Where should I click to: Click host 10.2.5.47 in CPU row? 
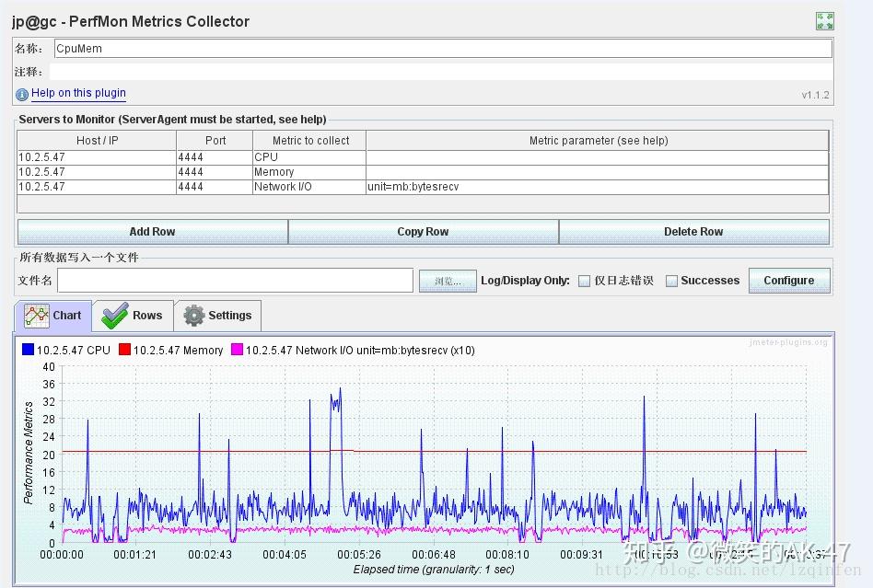[97, 157]
